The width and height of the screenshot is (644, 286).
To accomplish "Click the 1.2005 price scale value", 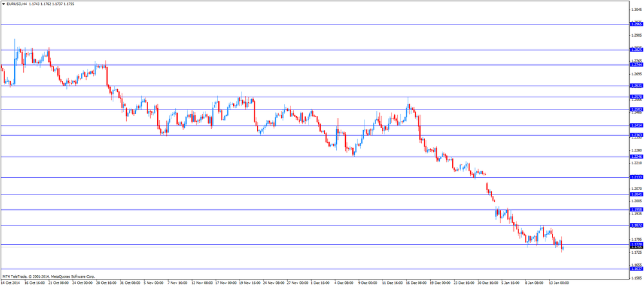I will pos(638,201).
